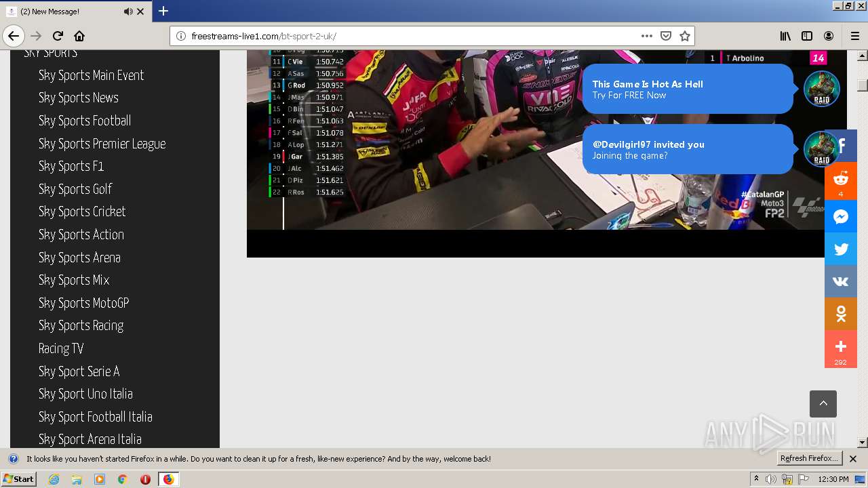Select Sky Sports Cricket channel

82,211
